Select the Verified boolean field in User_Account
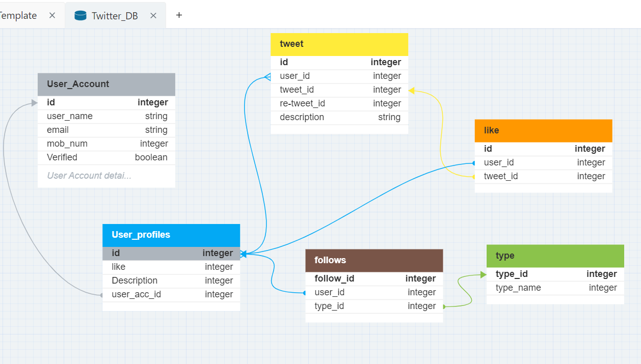Viewport: 641px width, 364px height. [106, 157]
